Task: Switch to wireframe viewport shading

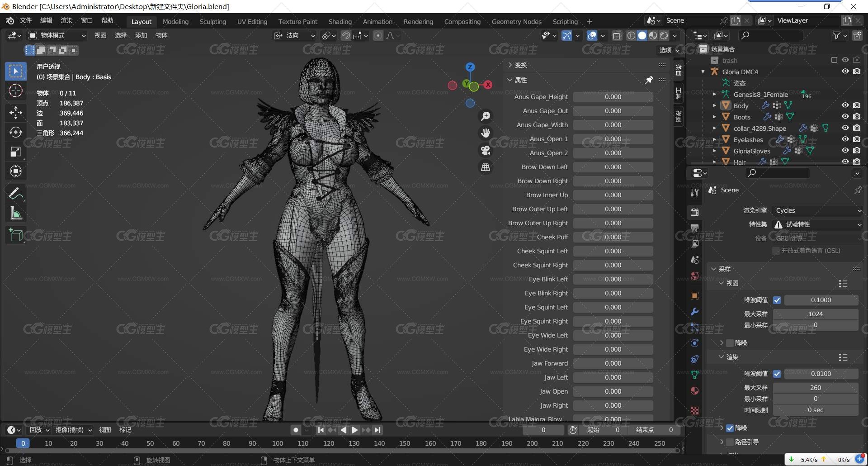Action: [x=631, y=35]
